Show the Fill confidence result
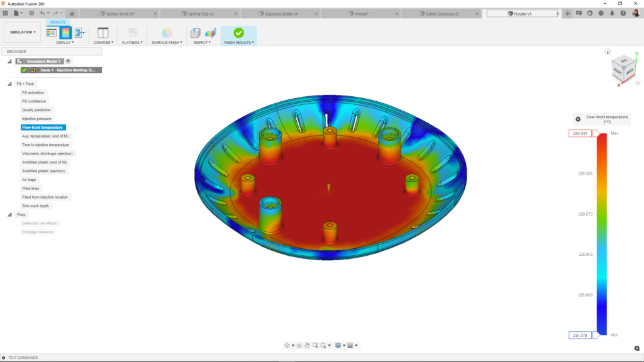 (x=34, y=101)
